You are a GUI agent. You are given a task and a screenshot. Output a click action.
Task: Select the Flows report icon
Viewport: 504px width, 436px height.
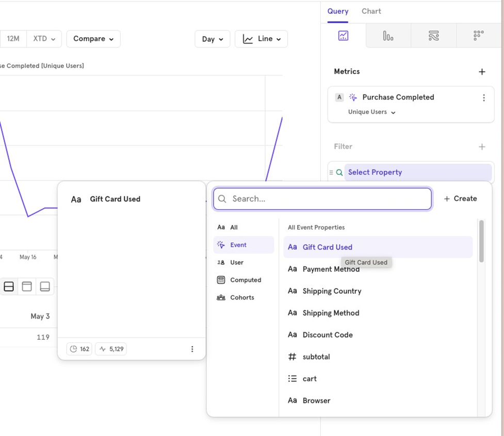(x=433, y=36)
